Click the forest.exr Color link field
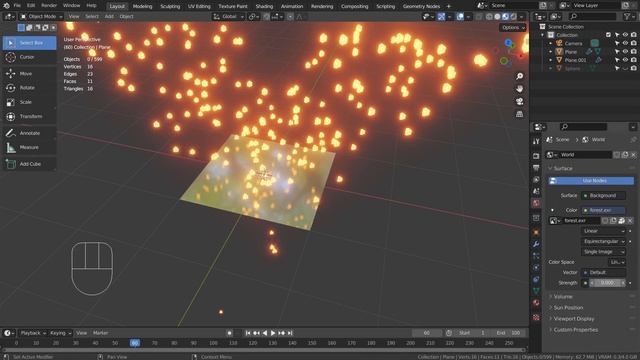Screen dimensions: 640x360 point(603,210)
